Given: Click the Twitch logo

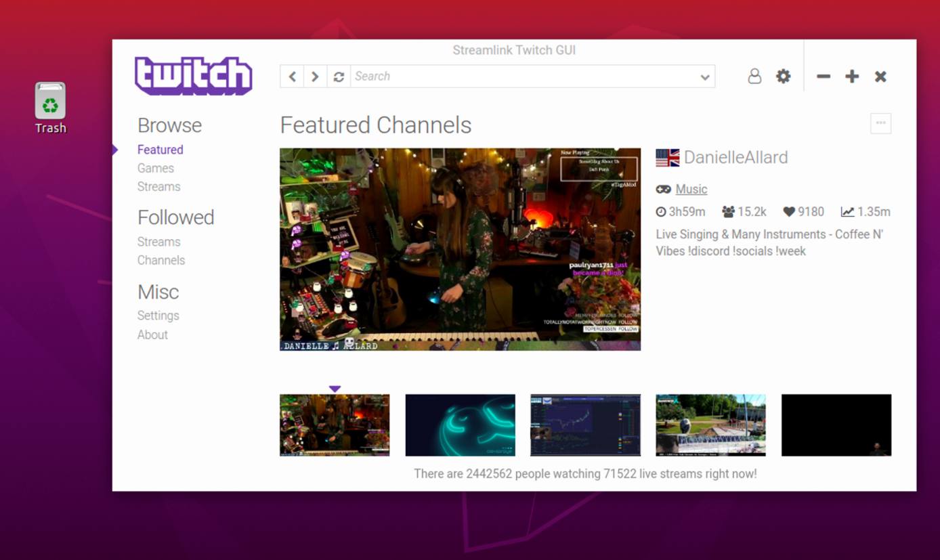Looking at the screenshot, I should pos(193,76).
